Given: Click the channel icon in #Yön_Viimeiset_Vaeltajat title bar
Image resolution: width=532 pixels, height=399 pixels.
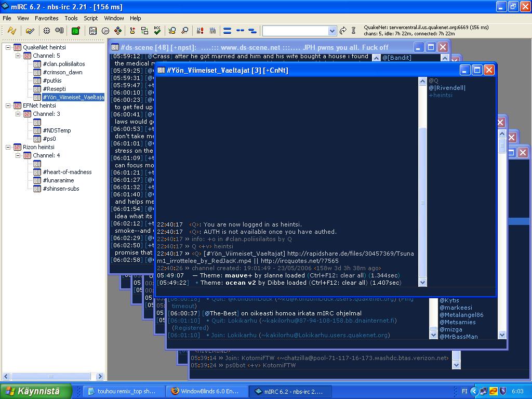Looking at the screenshot, I should tap(162, 70).
